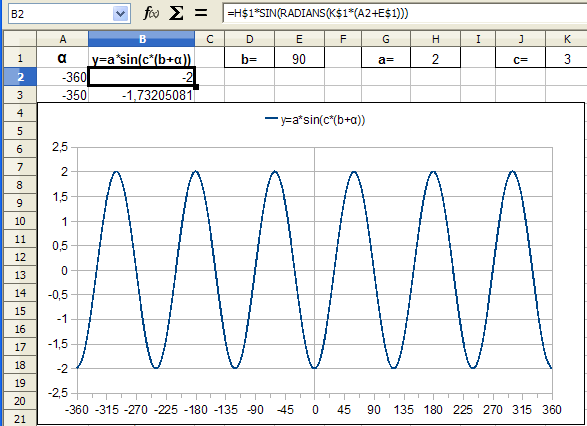Click cell B2 with value -2
587x426 pixels.
142,77
